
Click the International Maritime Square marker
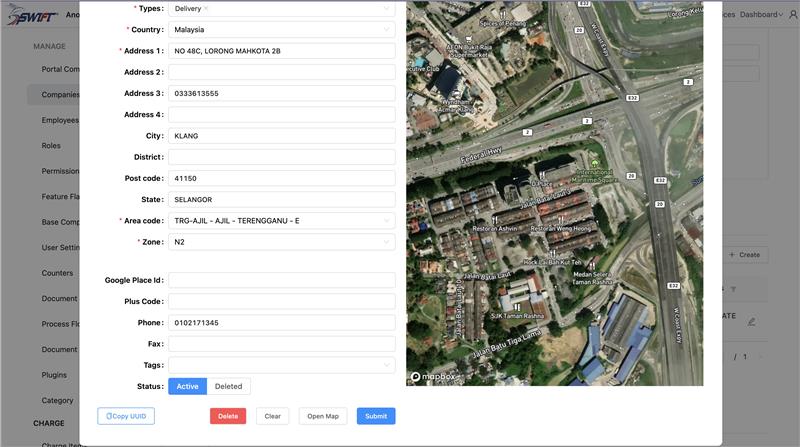[594, 164]
